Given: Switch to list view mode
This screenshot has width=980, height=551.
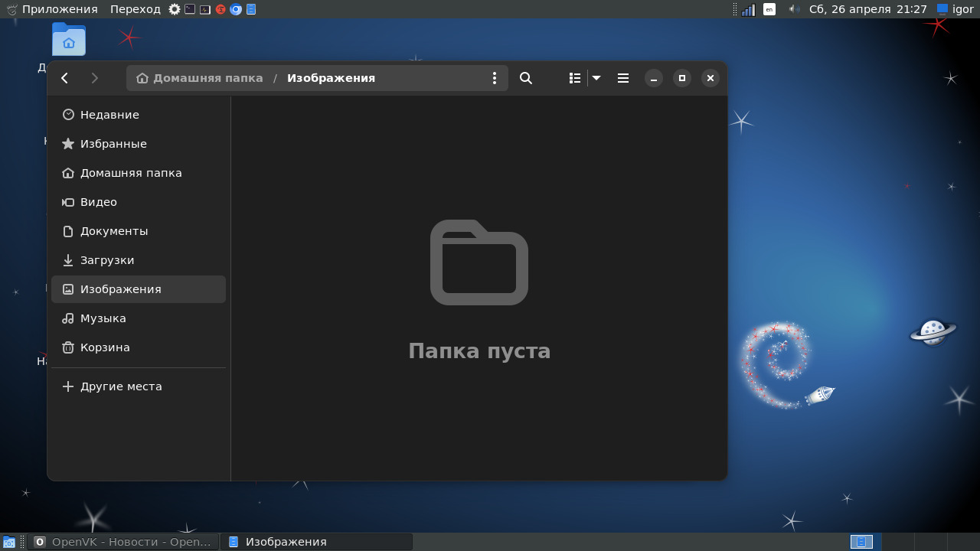Looking at the screenshot, I should [575, 78].
